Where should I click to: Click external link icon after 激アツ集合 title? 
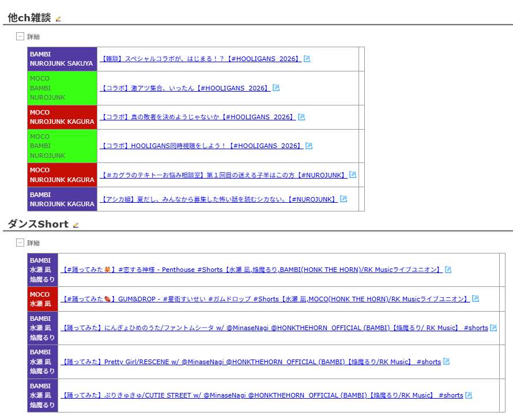point(276,88)
